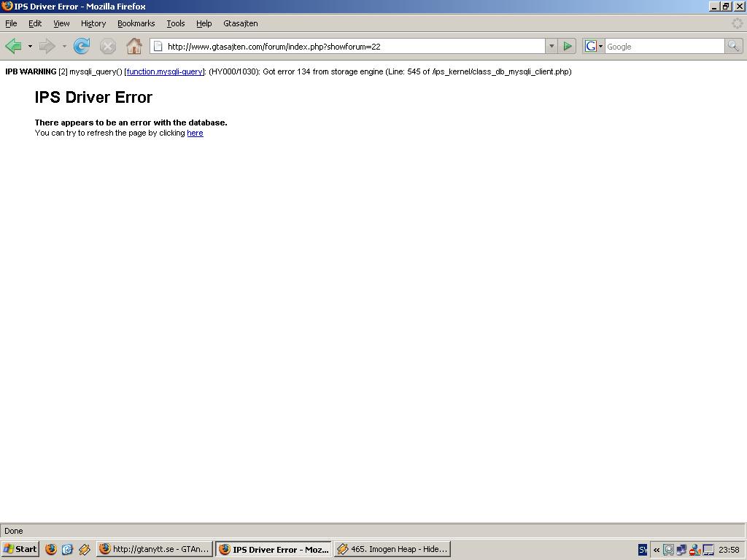The width and height of the screenshot is (747, 560).
Task: Go to the Home page icon
Action: point(134,46)
